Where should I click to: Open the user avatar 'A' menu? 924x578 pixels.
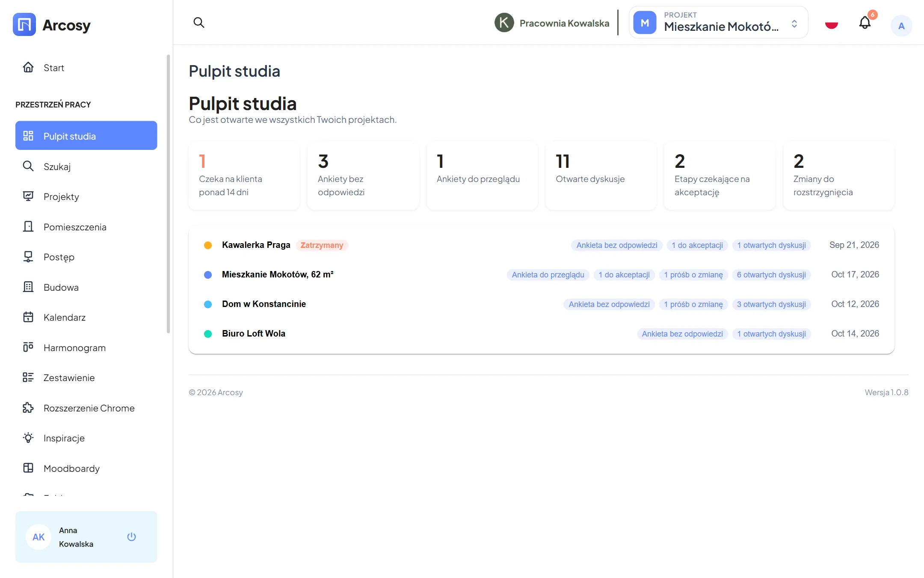pos(901,26)
